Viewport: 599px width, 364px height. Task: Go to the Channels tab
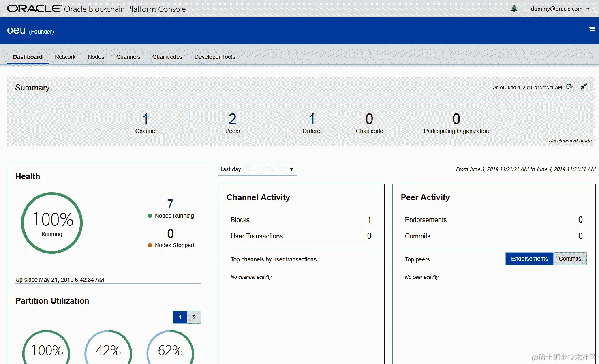click(128, 57)
